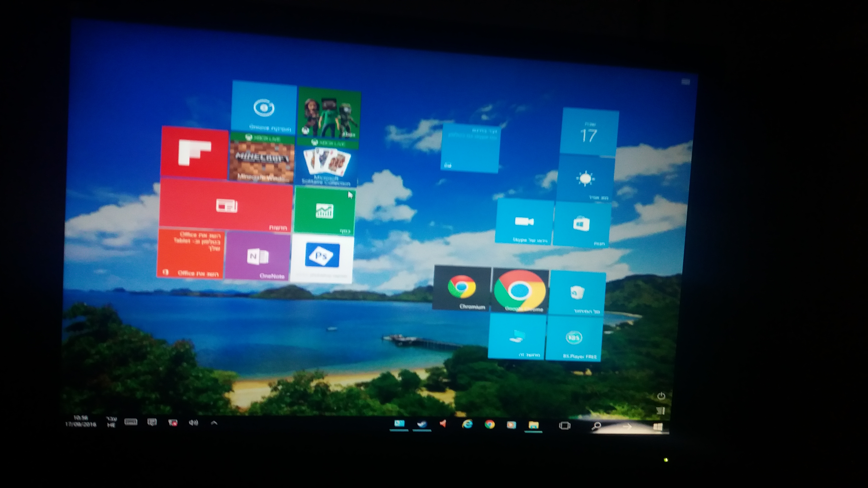Open the orange Get Office tile
This screenshot has width=868, height=488.
(x=191, y=254)
